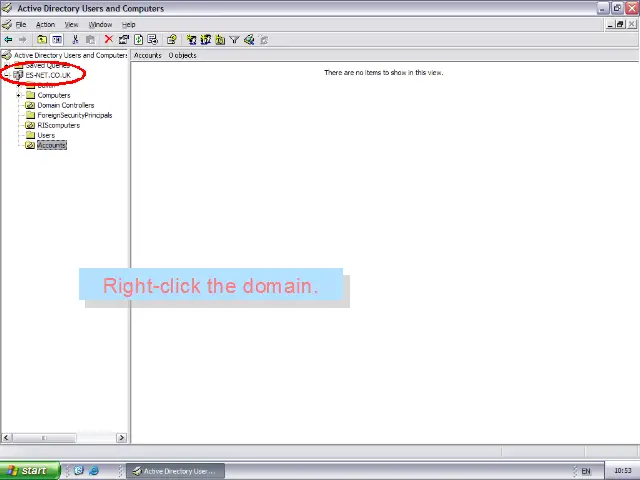Click the green Refresh toolbar icon
The image size is (640, 480).
138,40
